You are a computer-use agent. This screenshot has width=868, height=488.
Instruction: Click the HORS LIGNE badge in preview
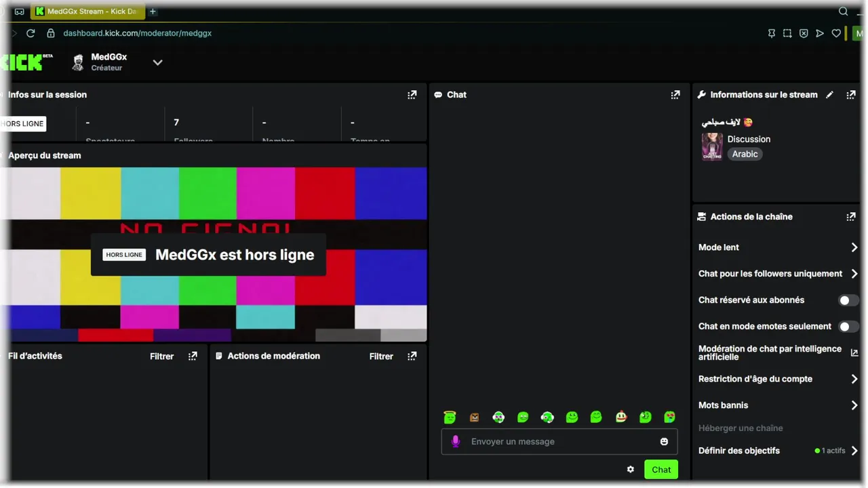pyautogui.click(x=124, y=255)
